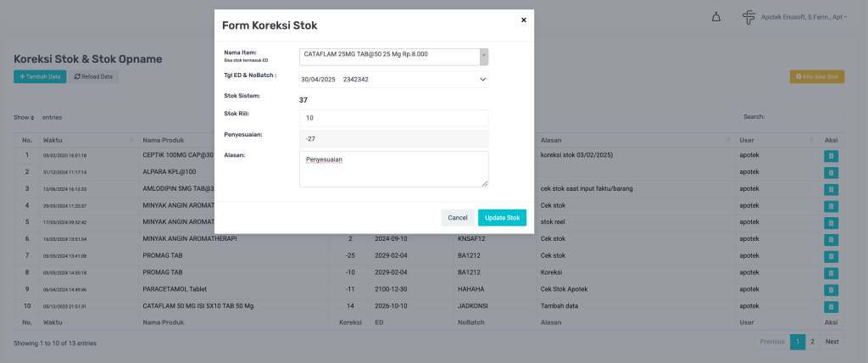Click trash icon for ALPARA KPL@100 row
The image size is (868, 363).
coord(831,172)
